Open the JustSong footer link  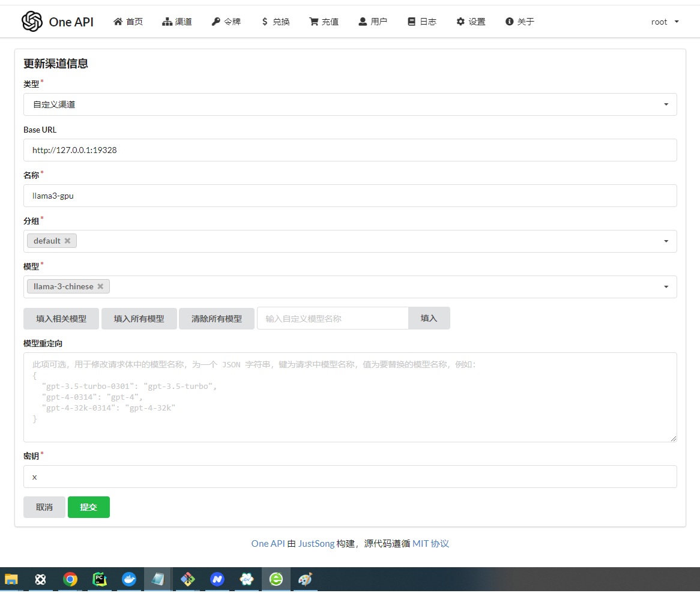coord(316,544)
